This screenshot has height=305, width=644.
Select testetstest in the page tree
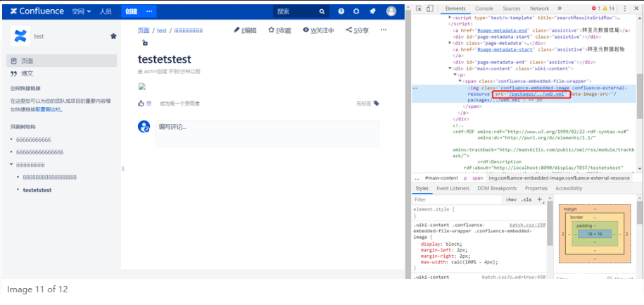(37, 190)
